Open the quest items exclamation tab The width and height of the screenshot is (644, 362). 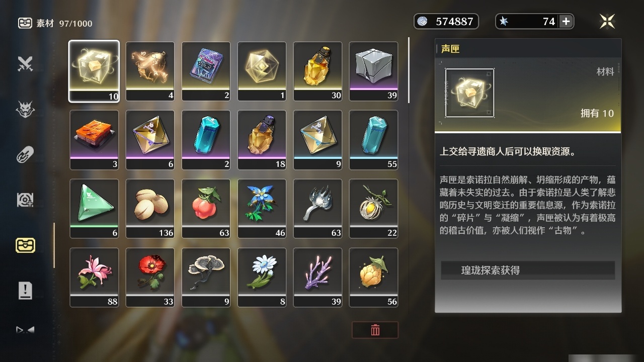tap(25, 291)
